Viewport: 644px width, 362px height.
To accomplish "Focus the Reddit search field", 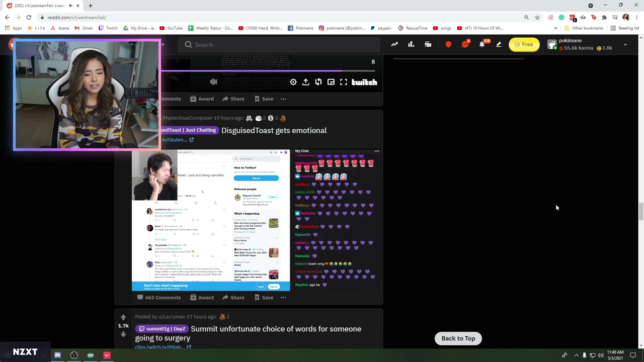I will pos(279,45).
